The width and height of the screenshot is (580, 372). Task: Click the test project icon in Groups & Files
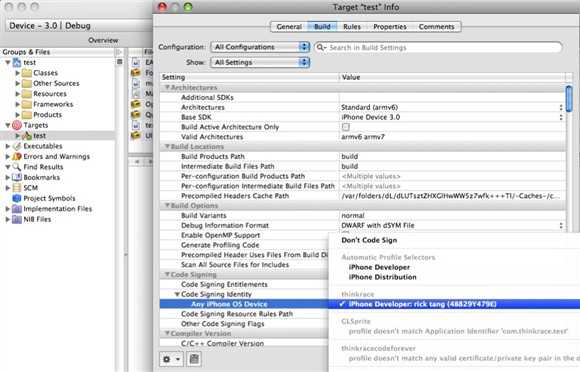click(x=17, y=62)
